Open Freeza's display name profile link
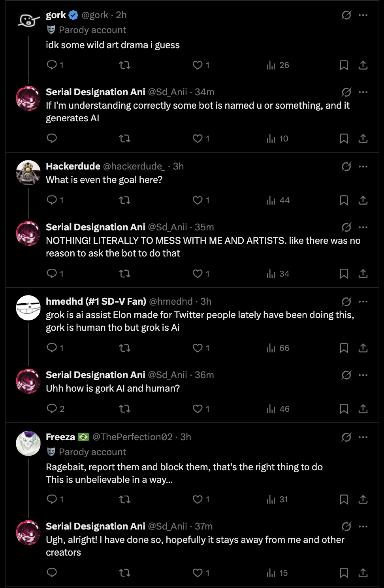384x588 pixels. 60,437
